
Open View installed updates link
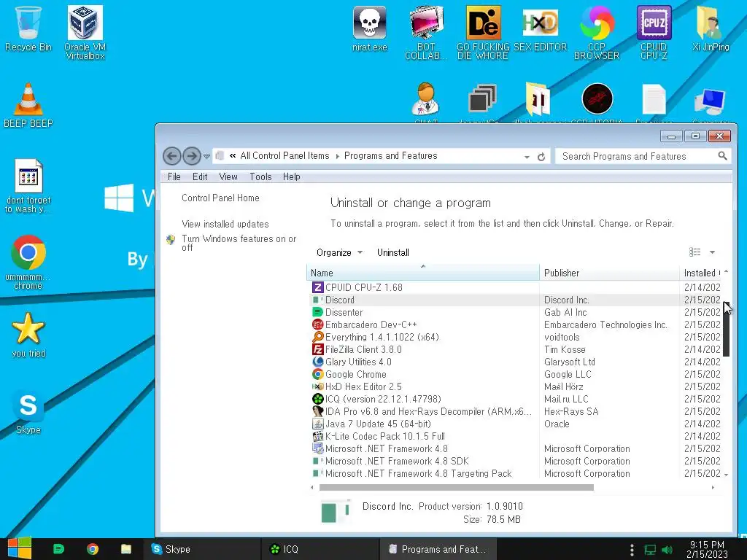[x=225, y=224]
